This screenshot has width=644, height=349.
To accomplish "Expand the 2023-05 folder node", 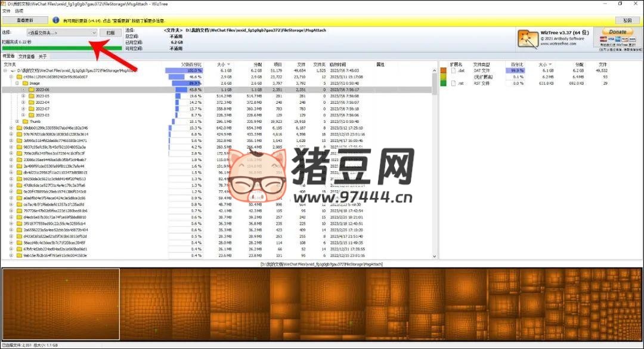I will point(23,96).
